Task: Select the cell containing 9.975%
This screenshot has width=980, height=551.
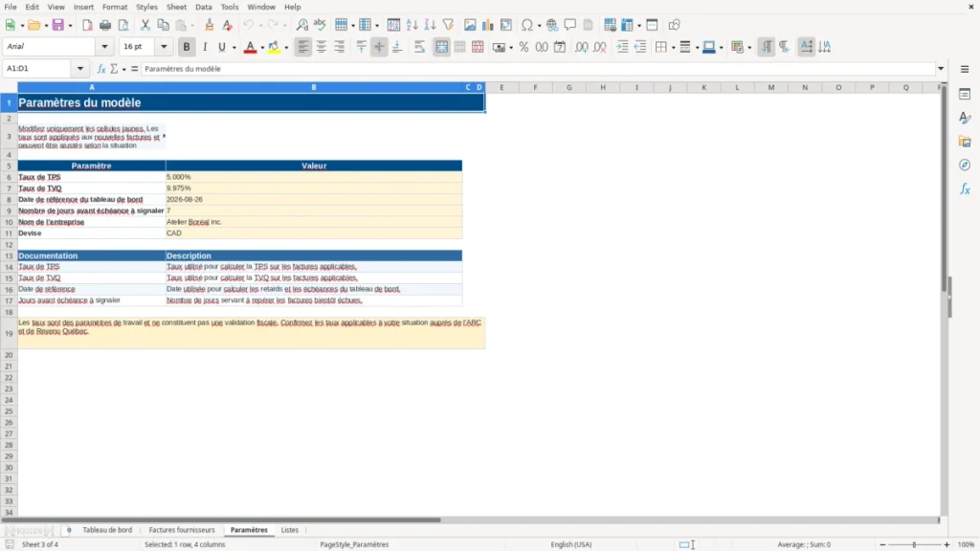Action: tap(314, 188)
